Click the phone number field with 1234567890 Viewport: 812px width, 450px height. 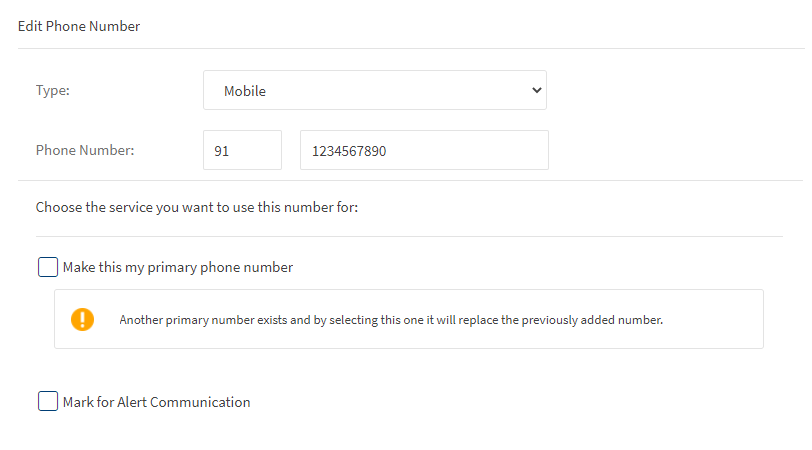click(x=424, y=151)
